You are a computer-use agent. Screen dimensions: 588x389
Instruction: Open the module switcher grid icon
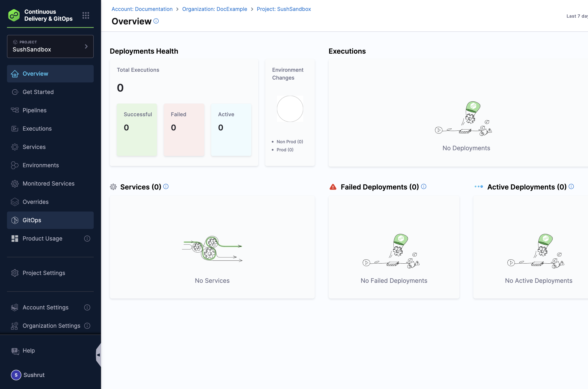pyautogui.click(x=86, y=15)
